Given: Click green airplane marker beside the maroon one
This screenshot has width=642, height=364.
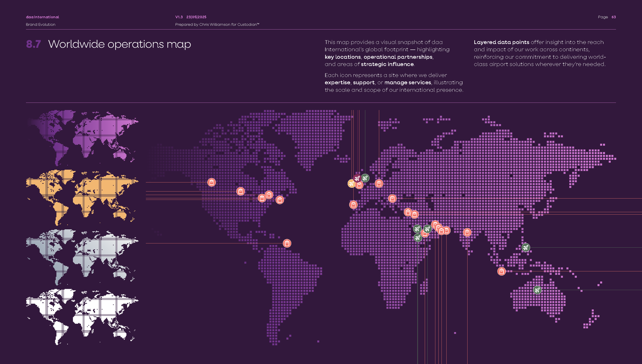Looking at the screenshot, I should pyautogui.click(x=365, y=178).
